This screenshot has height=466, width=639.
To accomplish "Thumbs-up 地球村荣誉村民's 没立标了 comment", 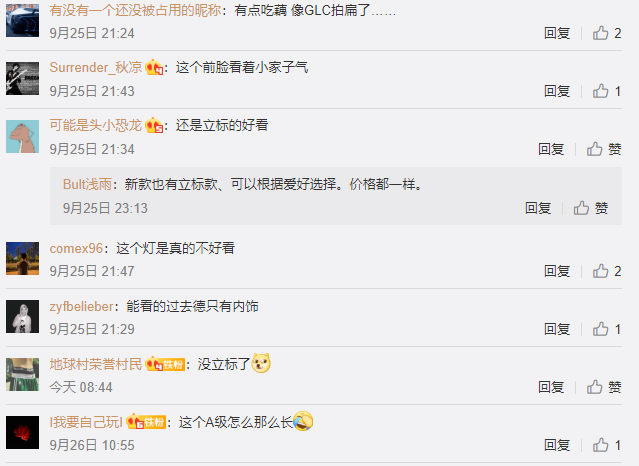I will (595, 387).
